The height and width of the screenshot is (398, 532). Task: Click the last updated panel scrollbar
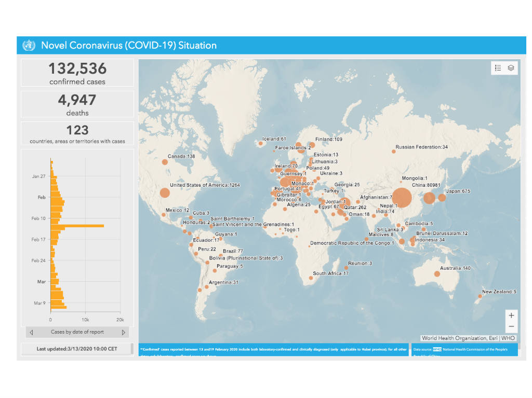pyautogui.click(x=132, y=349)
